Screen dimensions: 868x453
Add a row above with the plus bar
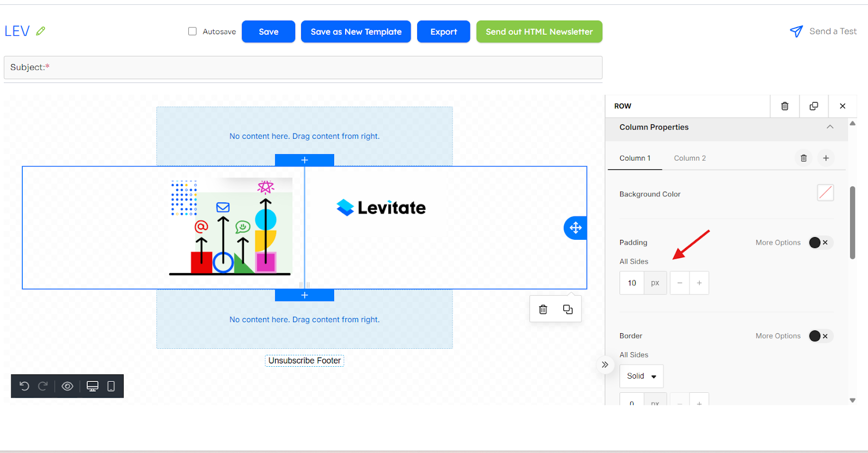[x=304, y=160]
